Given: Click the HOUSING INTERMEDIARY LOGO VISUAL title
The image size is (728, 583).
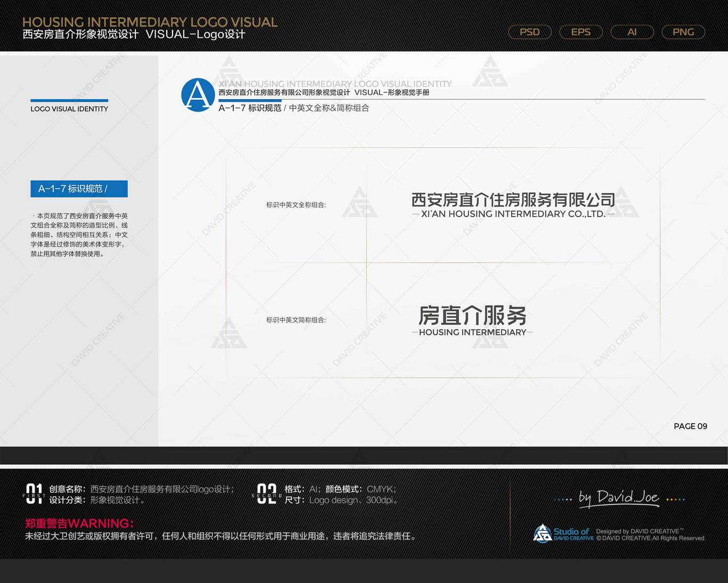Looking at the screenshot, I should click(x=150, y=22).
